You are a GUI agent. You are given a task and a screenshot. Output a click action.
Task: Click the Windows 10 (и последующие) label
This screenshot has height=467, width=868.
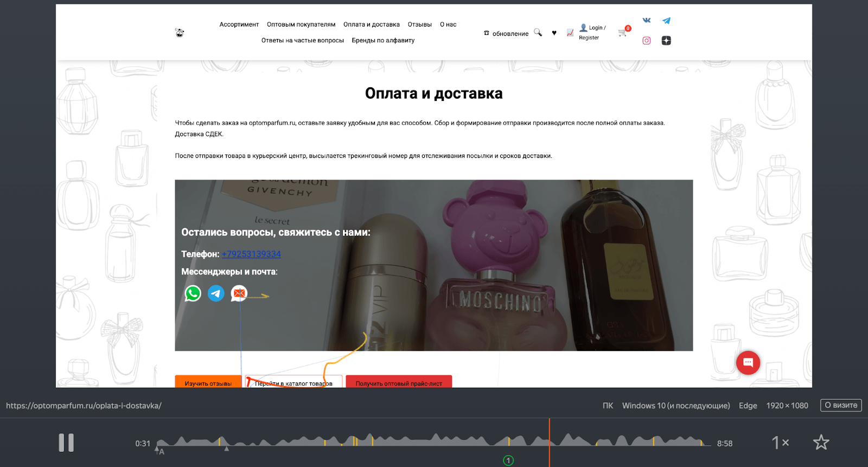[676, 406]
